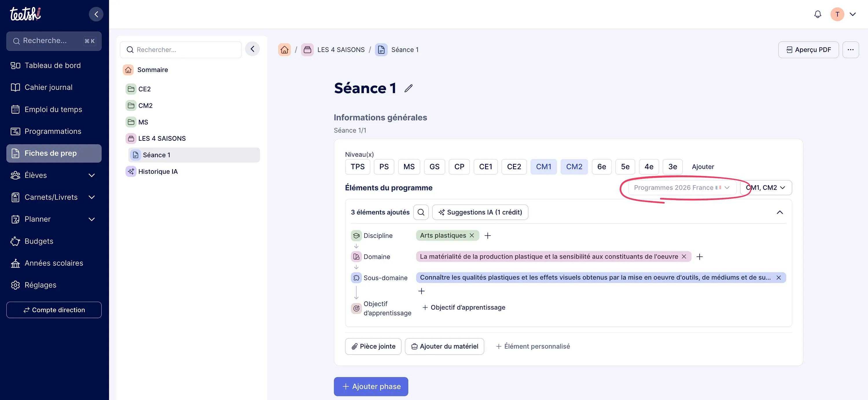
Task: Toggle the TPS level
Action: click(x=358, y=167)
